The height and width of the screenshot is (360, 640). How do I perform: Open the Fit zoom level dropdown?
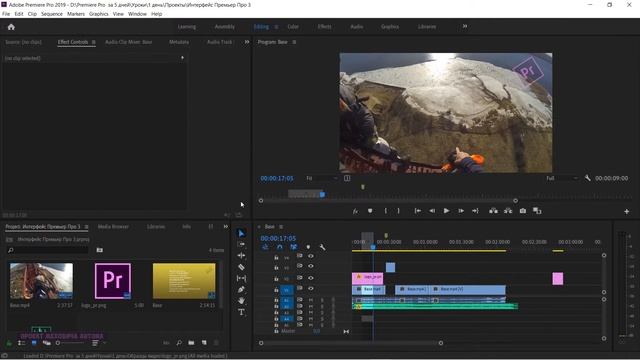tap(322, 178)
